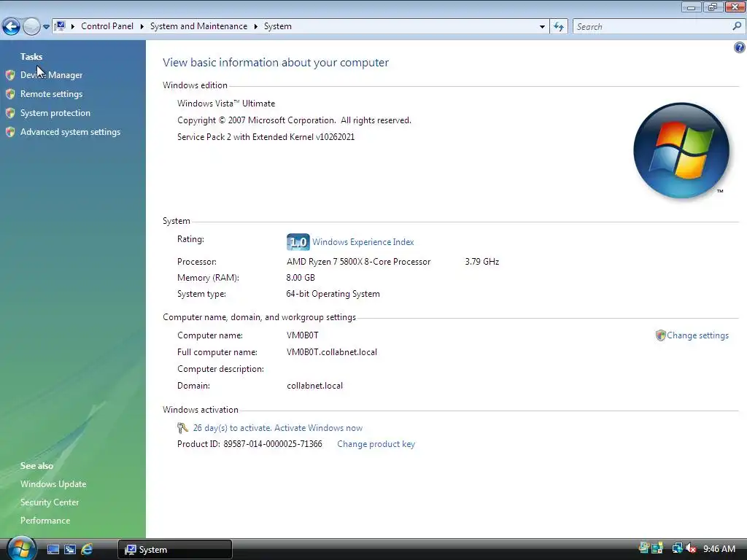Click the magnifier search icon
747x560 pixels.
[737, 26]
